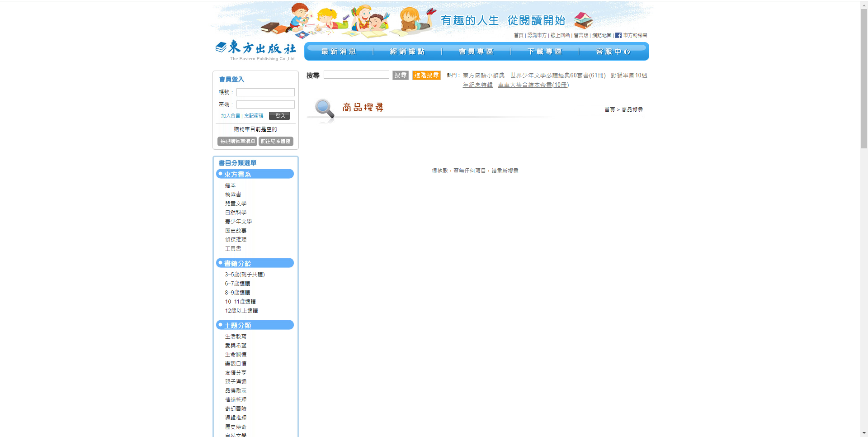The image size is (868, 437).
Task: Open the 歷史傳奇 theme
Action: tap(236, 427)
